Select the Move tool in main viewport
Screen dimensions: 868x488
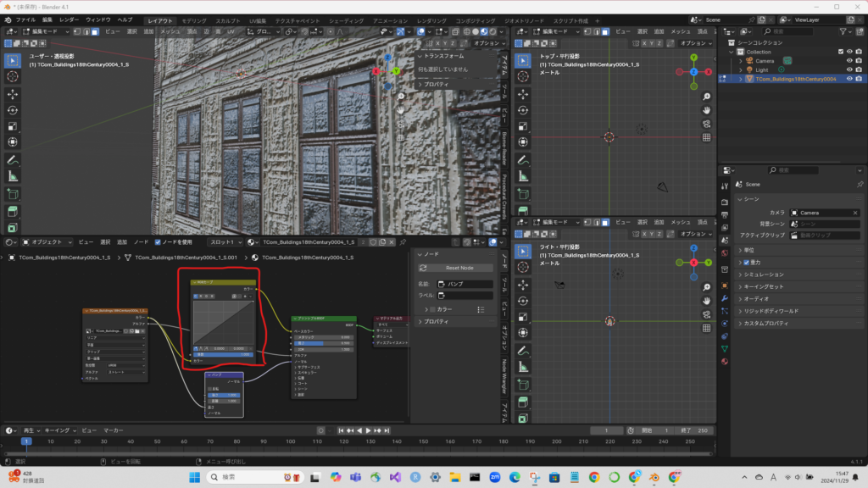pos(13,93)
